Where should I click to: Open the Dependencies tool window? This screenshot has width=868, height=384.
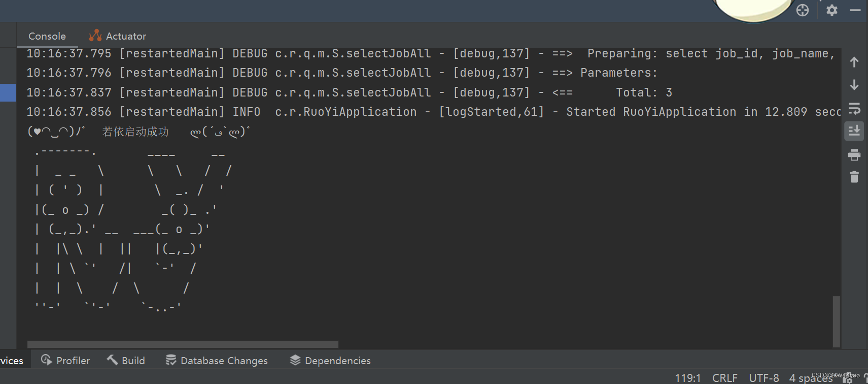pyautogui.click(x=330, y=361)
